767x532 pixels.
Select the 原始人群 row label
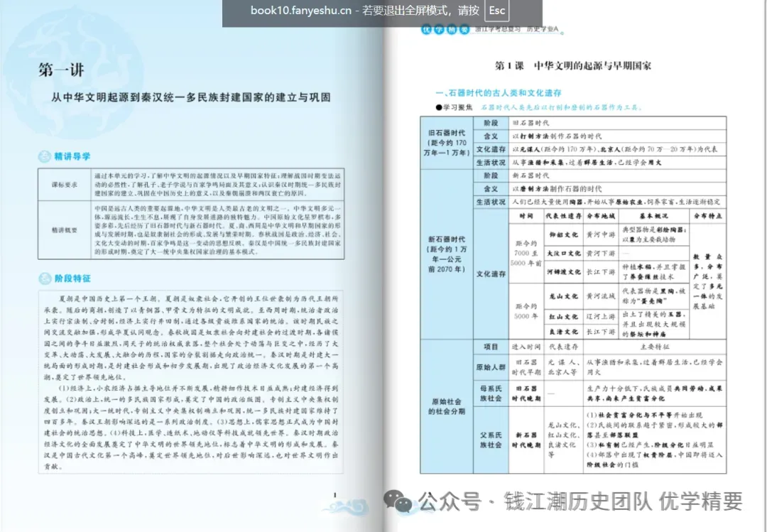pos(491,367)
